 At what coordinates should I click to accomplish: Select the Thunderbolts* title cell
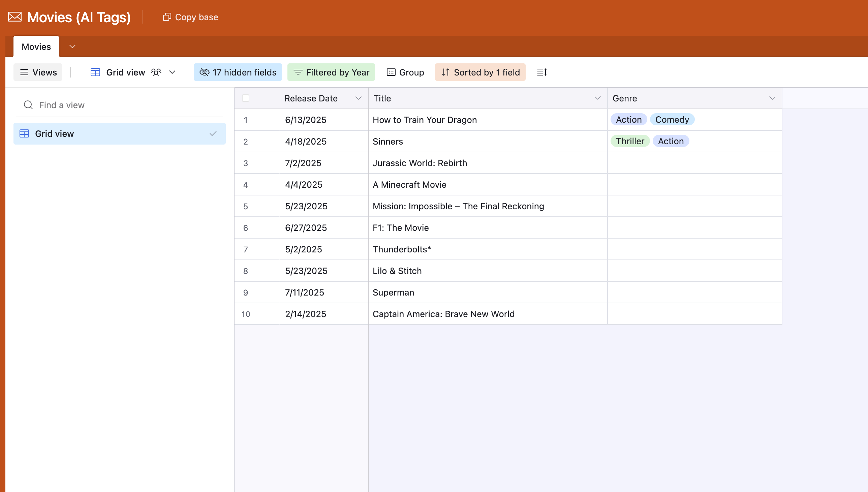click(488, 249)
